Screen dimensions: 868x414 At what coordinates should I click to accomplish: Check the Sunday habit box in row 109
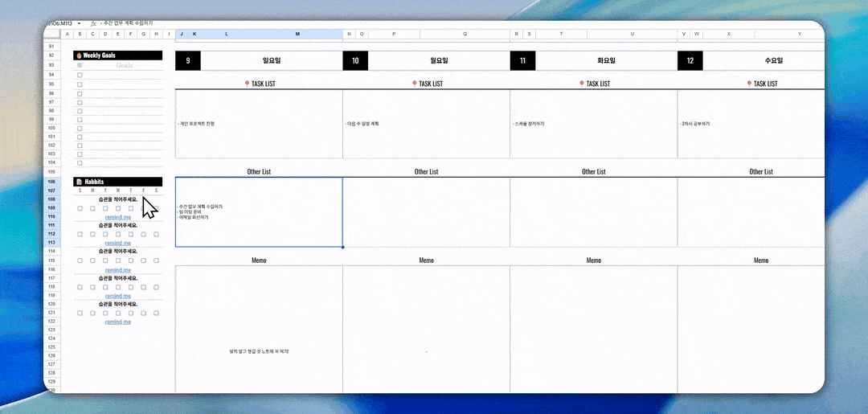click(80, 209)
